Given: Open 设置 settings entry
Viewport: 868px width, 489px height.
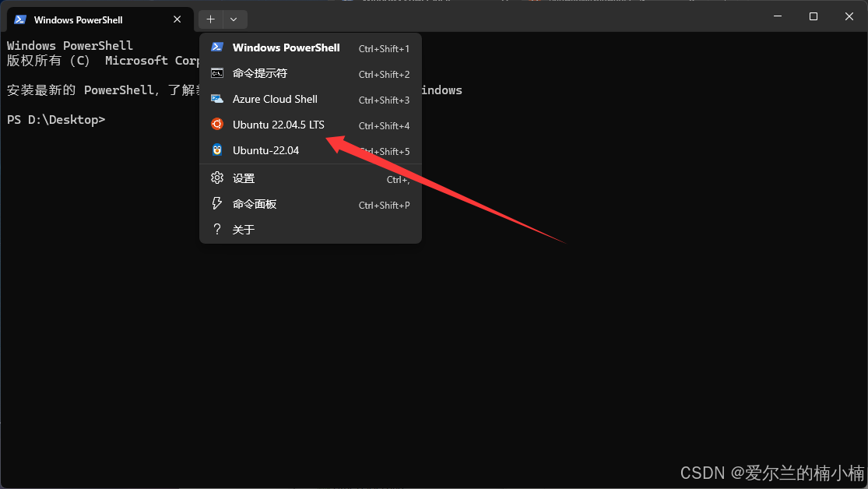Looking at the screenshot, I should pos(311,178).
